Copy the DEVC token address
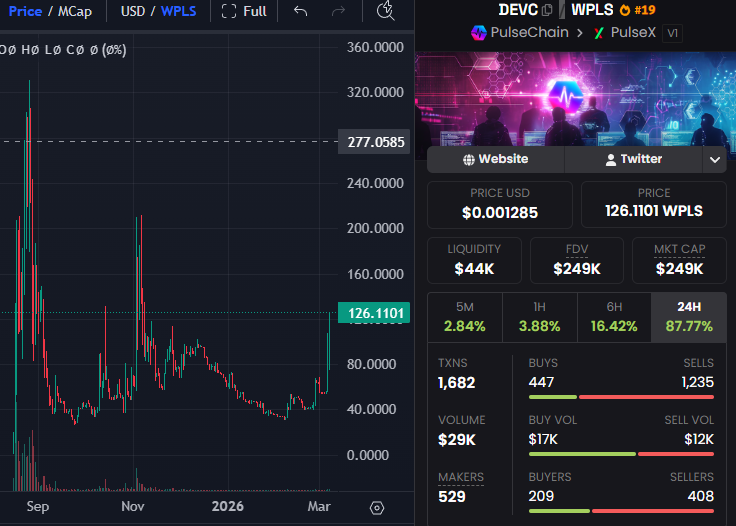The width and height of the screenshot is (736, 526). [x=547, y=10]
